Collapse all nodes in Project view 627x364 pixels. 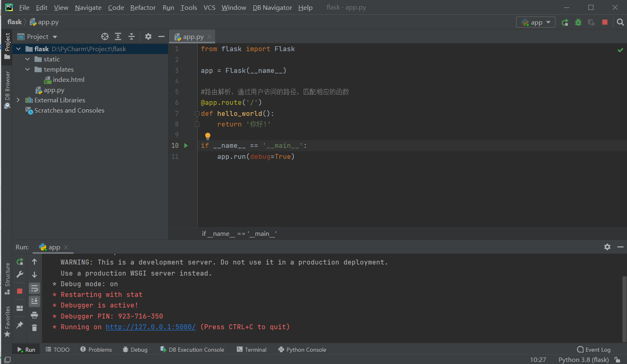[132, 36]
